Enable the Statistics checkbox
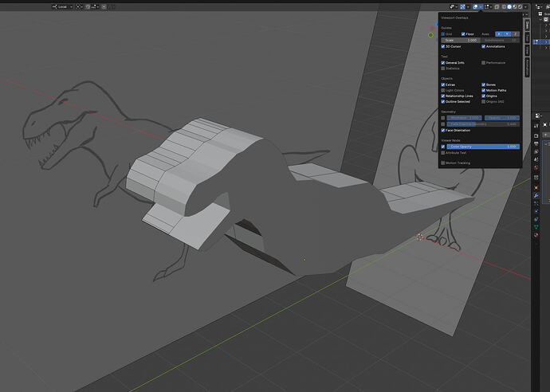The image size is (550, 392). (x=443, y=69)
